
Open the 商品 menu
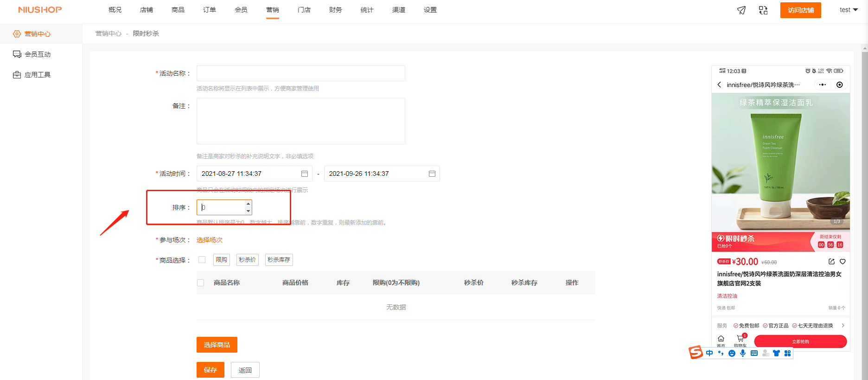click(178, 10)
